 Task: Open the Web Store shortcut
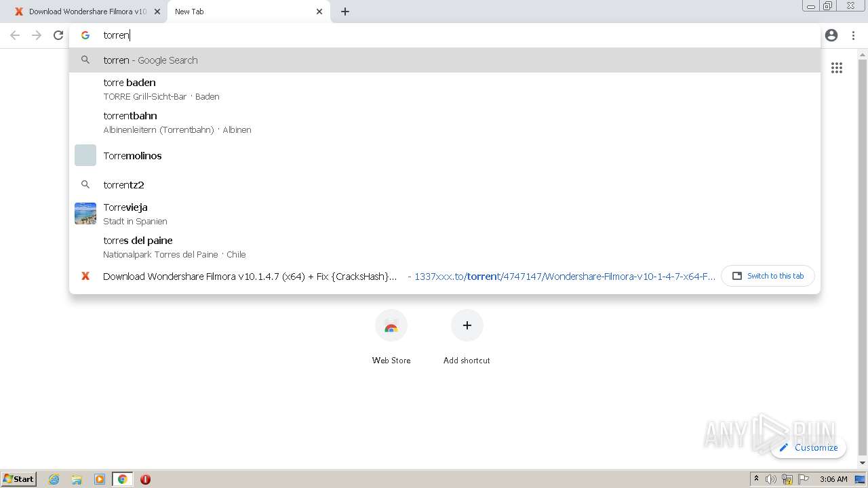[x=391, y=337]
